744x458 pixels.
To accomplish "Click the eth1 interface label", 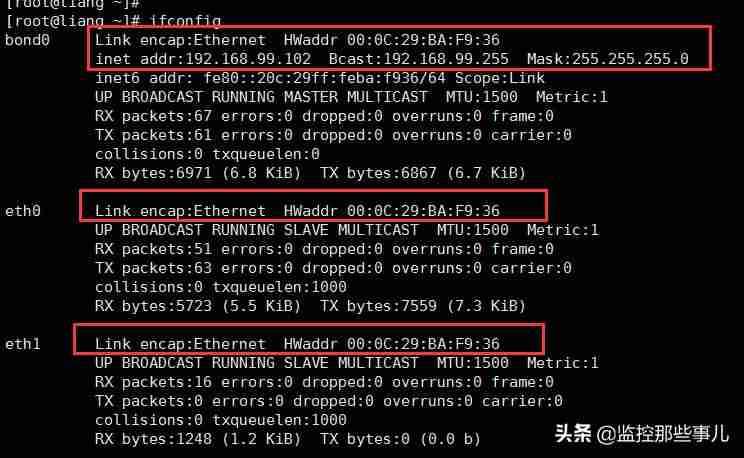I will click(x=23, y=344).
